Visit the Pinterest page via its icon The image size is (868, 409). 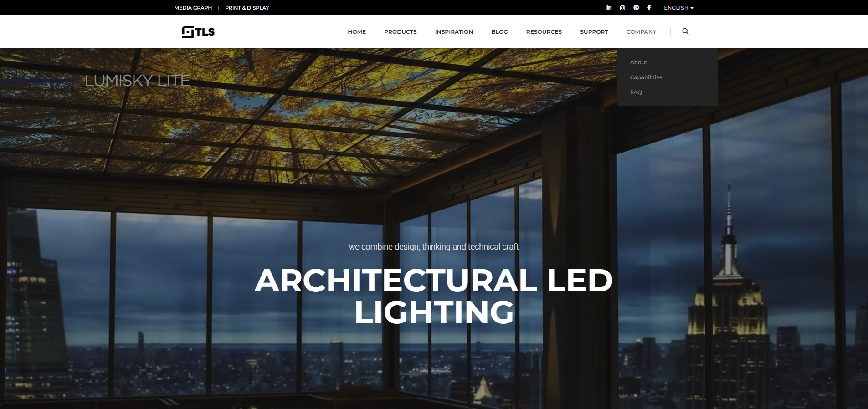pyautogui.click(x=636, y=8)
